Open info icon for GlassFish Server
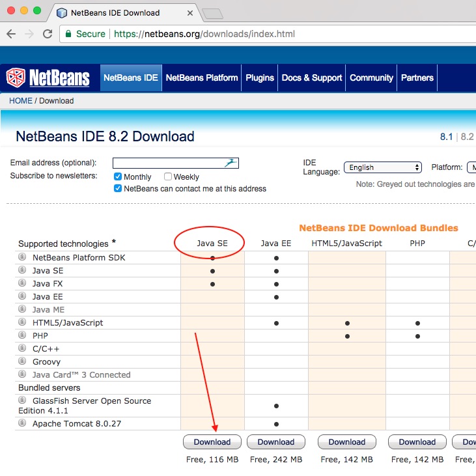 [x=22, y=400]
